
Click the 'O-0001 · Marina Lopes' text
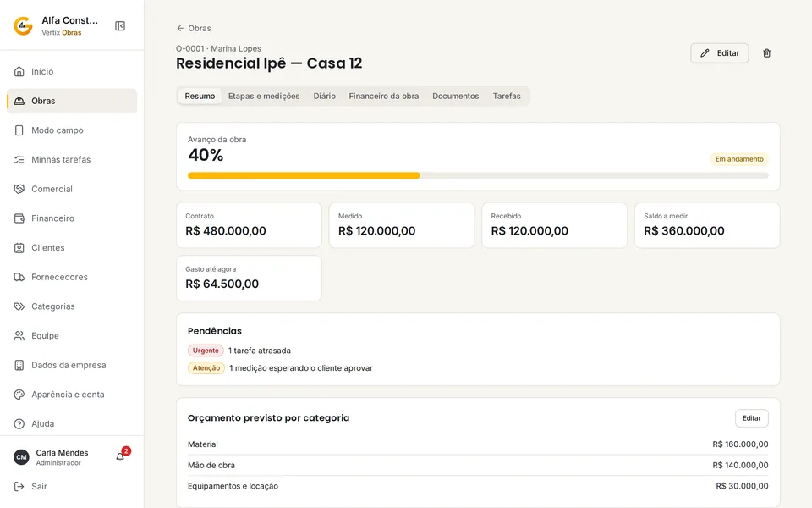(218, 48)
